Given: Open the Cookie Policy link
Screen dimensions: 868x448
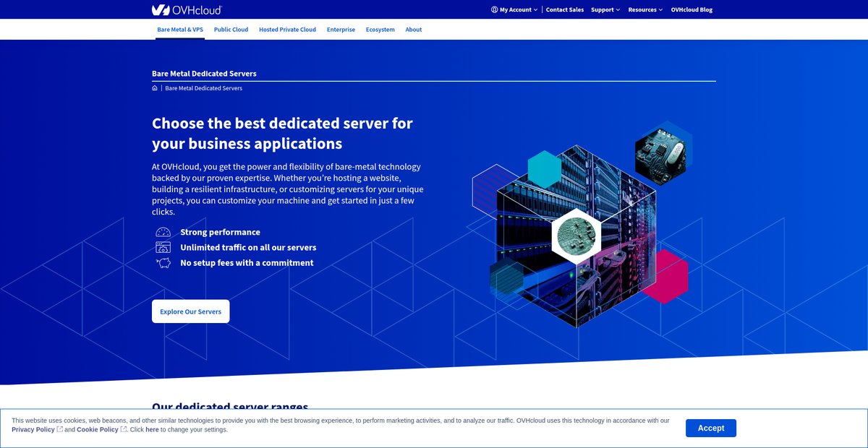Looking at the screenshot, I should [98, 429].
